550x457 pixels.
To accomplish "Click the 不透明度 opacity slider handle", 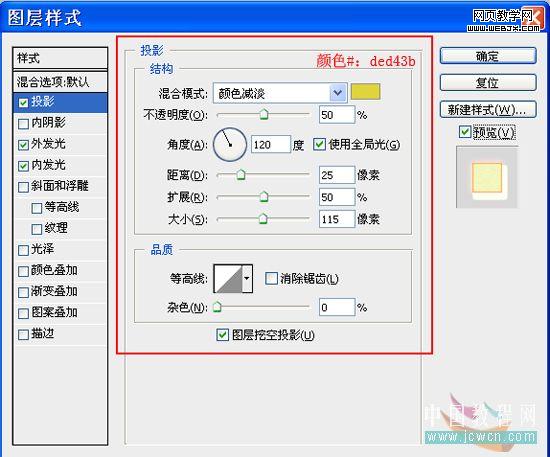I will (x=264, y=114).
